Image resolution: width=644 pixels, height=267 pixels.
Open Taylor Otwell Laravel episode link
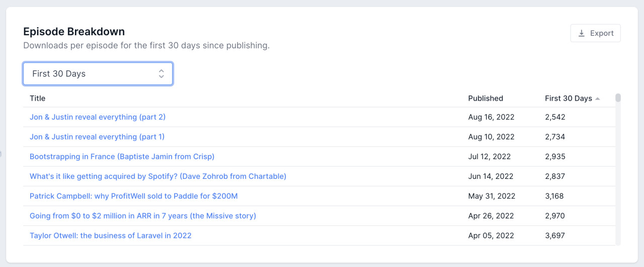point(111,235)
